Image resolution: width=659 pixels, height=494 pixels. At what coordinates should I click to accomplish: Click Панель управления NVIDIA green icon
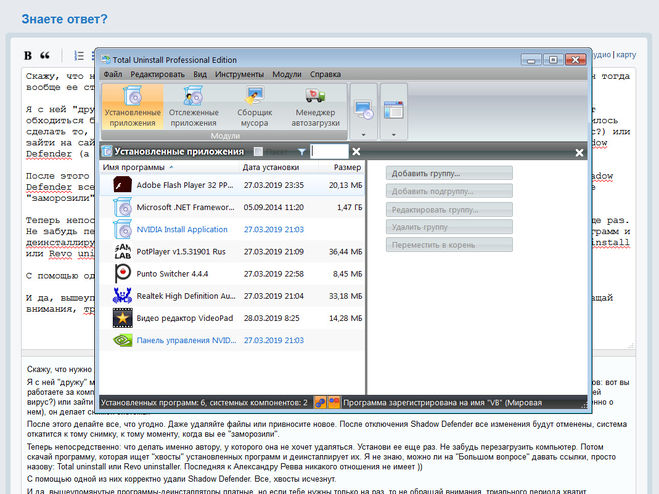click(122, 340)
